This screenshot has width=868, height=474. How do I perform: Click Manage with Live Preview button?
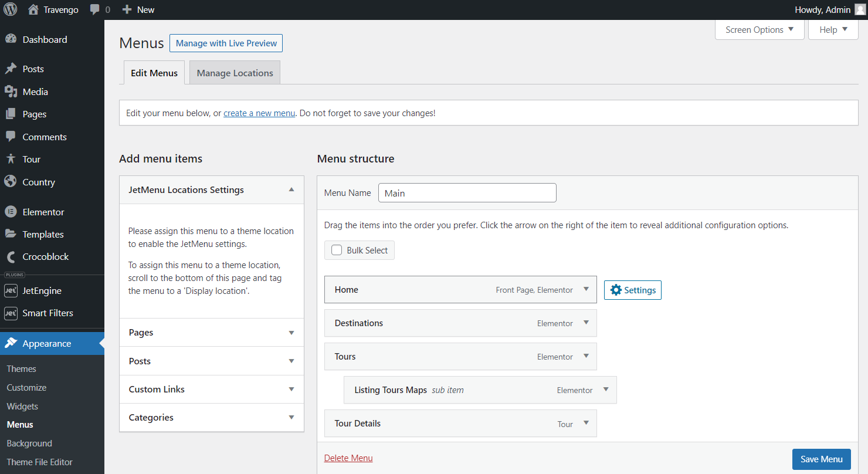[226, 43]
